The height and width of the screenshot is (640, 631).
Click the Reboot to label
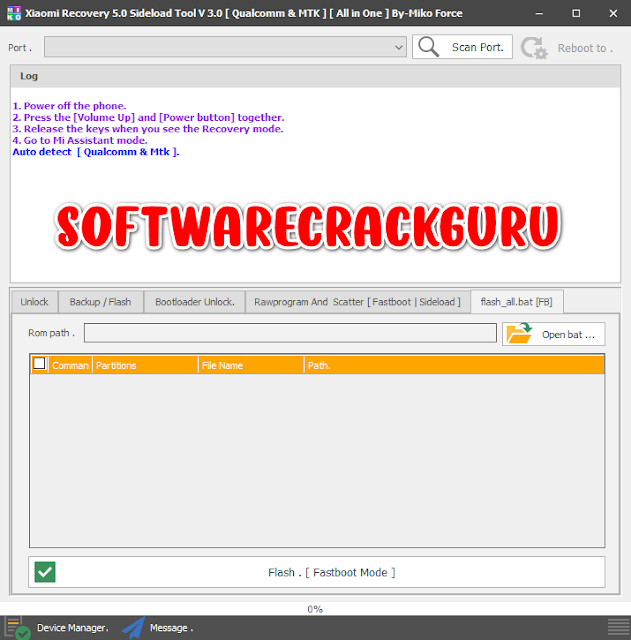click(x=585, y=48)
